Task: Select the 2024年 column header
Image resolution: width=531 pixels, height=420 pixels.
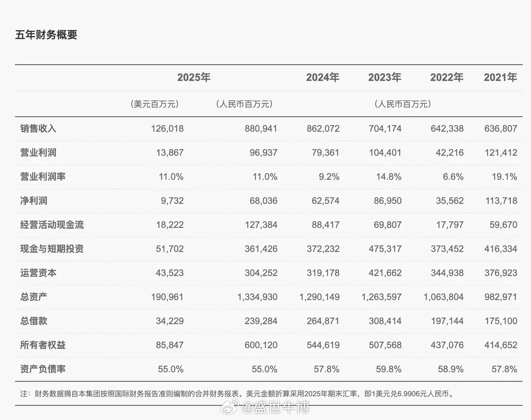Action: pos(323,77)
